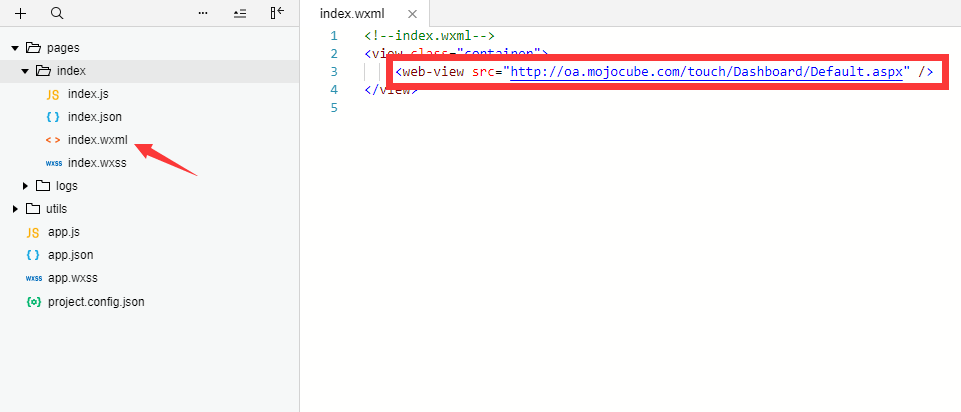Collapse the index folder arrow
This screenshot has height=412, width=961.
pos(25,71)
